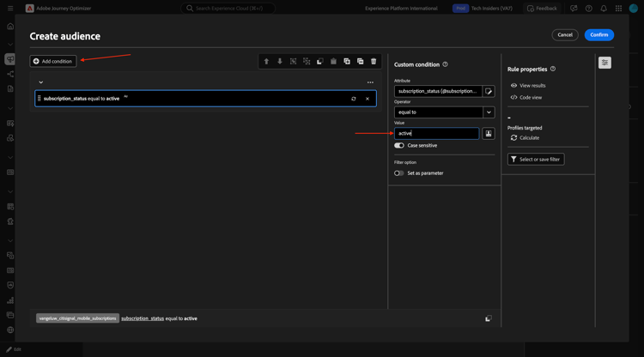Click help icon next to Custom condition
The image size is (644, 357).
pos(445,64)
